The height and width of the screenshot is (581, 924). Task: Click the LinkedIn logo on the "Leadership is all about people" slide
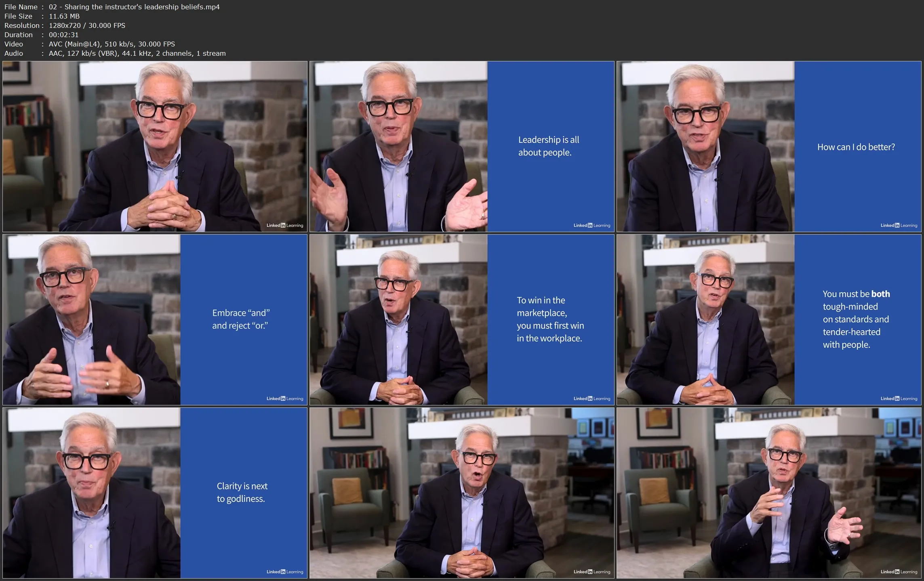pos(591,225)
